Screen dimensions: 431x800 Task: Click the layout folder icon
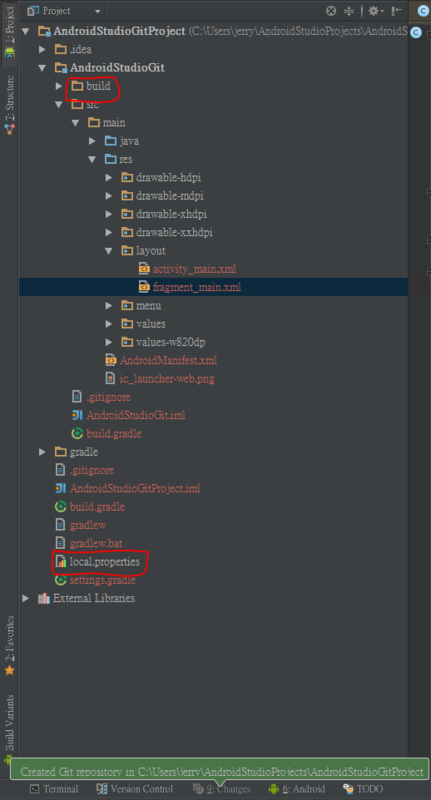coord(127,251)
